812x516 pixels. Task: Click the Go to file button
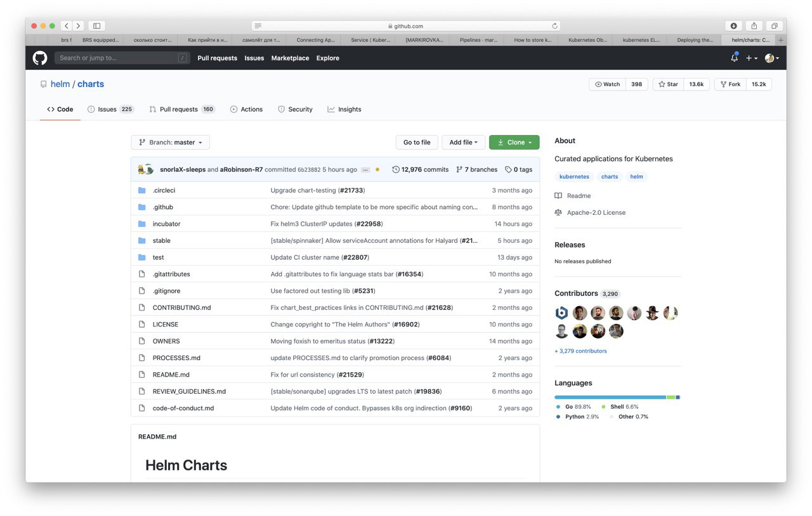[x=417, y=142]
